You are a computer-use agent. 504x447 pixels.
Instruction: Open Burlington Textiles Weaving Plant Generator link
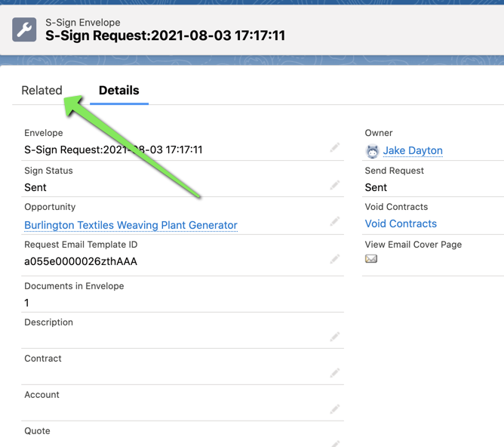(131, 225)
